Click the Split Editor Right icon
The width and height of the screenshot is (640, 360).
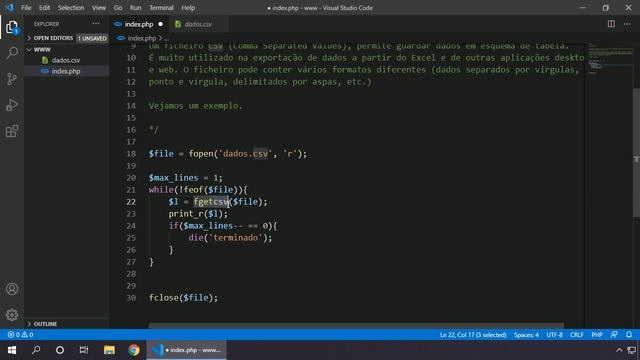click(611, 24)
